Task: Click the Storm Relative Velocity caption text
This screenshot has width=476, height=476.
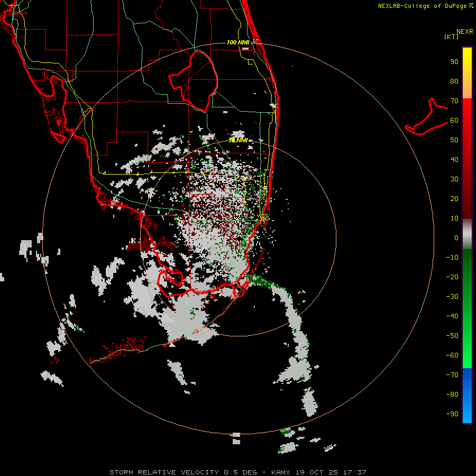Action: tap(237, 472)
